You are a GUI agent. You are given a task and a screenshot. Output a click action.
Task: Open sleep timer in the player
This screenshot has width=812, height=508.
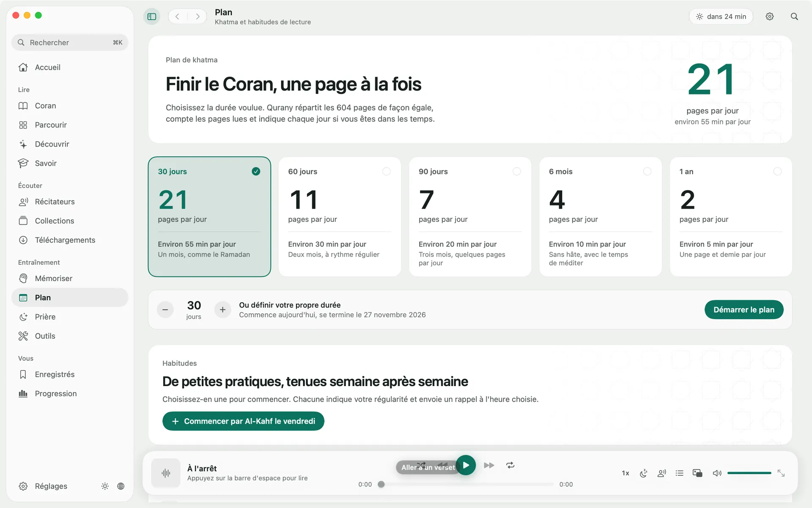pos(643,473)
